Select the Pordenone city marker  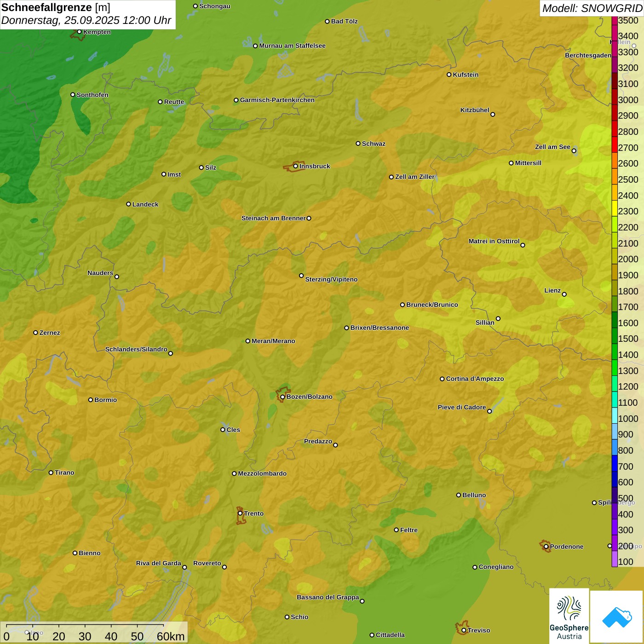(x=546, y=546)
